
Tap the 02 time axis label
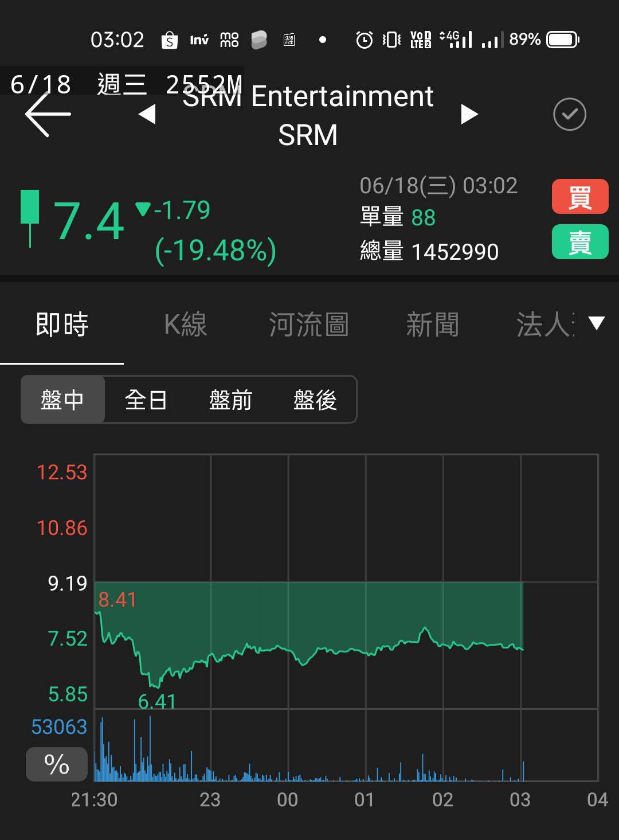point(443,799)
